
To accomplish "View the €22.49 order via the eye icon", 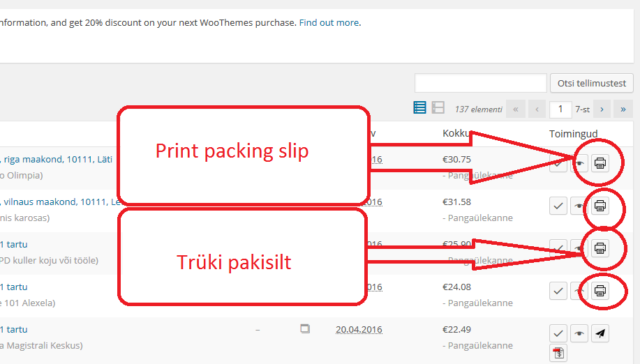I will coord(579,333).
